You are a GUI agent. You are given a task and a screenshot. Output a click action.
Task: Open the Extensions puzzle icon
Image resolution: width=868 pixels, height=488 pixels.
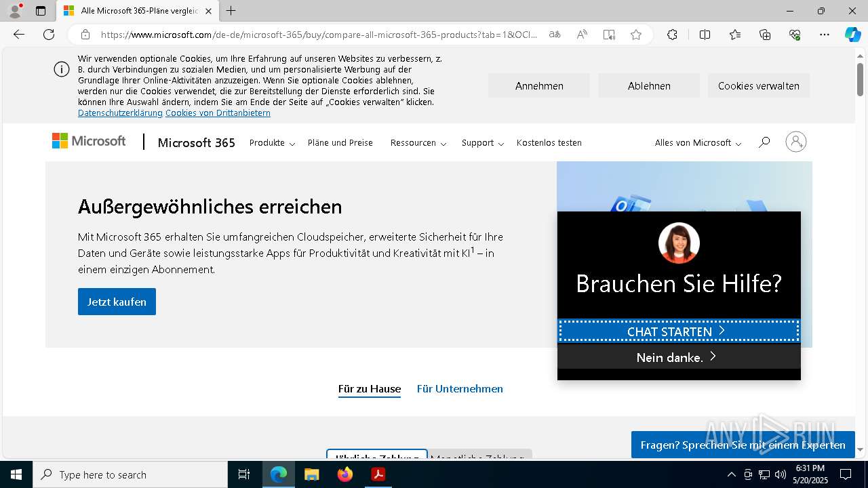672,35
